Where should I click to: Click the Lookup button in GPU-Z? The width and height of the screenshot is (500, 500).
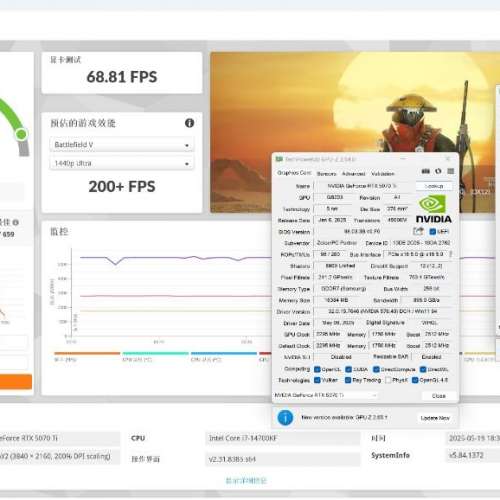pos(434,186)
